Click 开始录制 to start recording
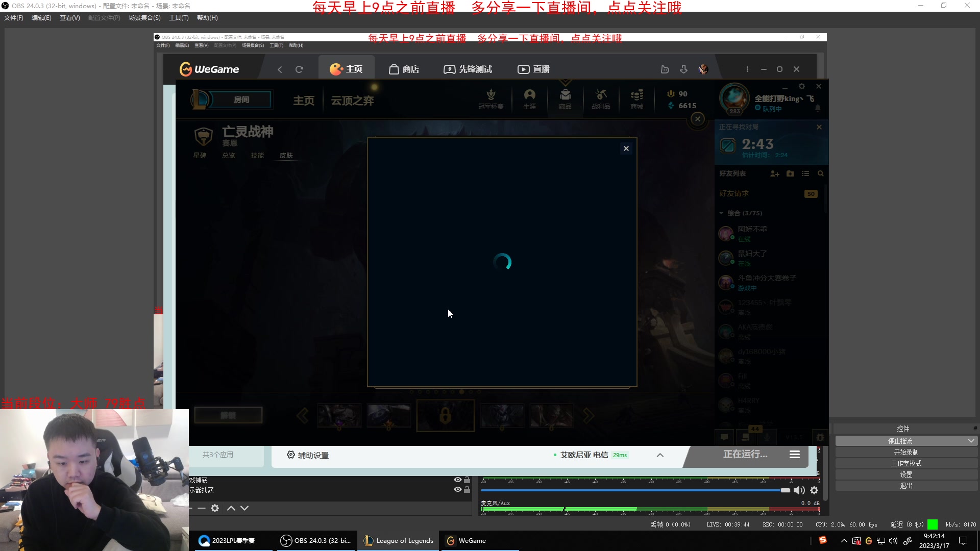 click(906, 452)
